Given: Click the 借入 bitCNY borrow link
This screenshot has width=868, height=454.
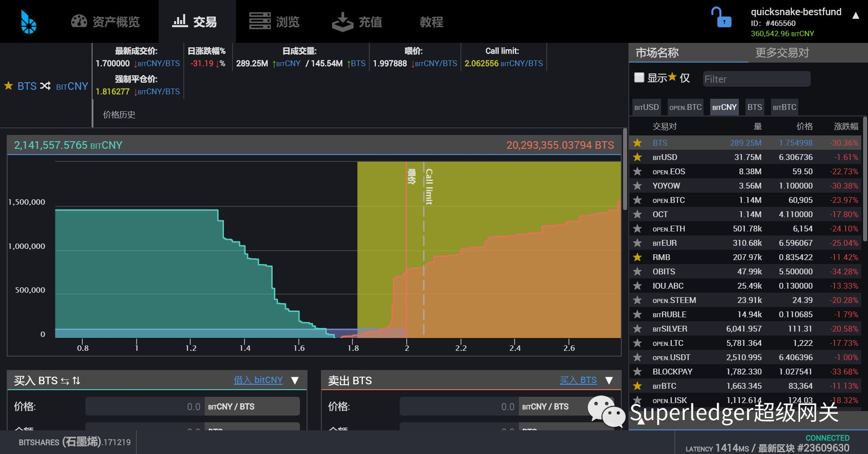Looking at the screenshot, I should pos(258,380).
